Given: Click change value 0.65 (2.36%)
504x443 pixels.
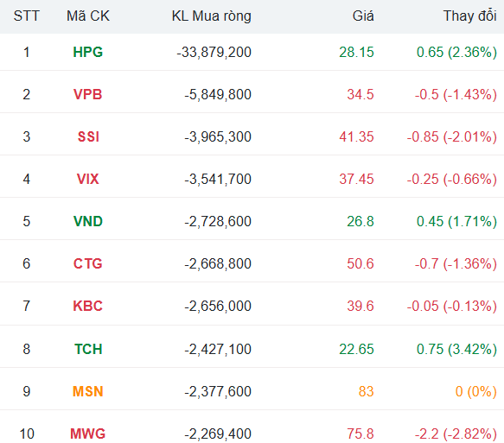Looking at the screenshot, I should point(456,52).
